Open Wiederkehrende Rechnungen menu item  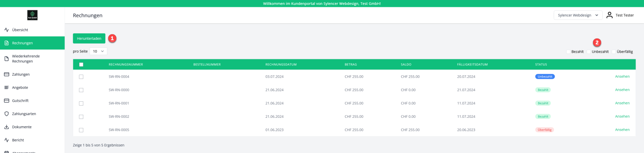pyautogui.click(x=26, y=59)
